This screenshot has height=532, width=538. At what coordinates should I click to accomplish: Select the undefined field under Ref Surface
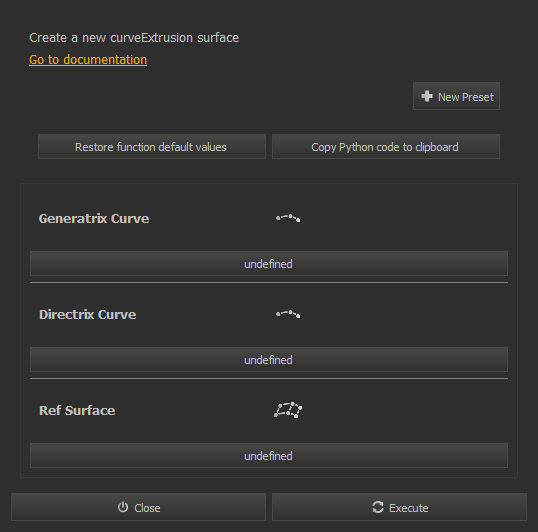point(269,456)
